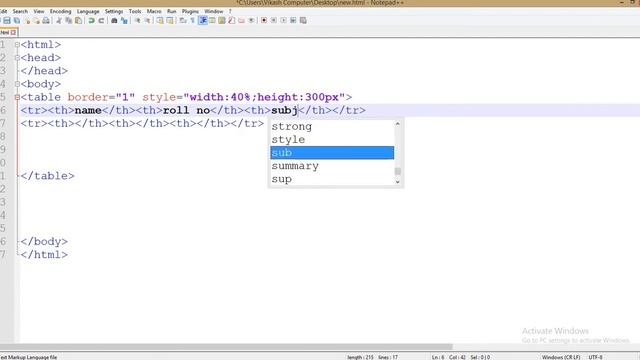Screen dimensions: 640x360
Task: Choose 'strong' from autocomplete list
Action: [332, 127]
